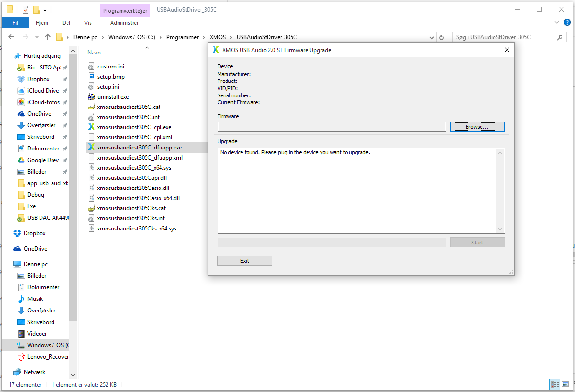575x392 pixels.
Task: Open Hurtig adgang in navigation pane
Action: point(42,56)
